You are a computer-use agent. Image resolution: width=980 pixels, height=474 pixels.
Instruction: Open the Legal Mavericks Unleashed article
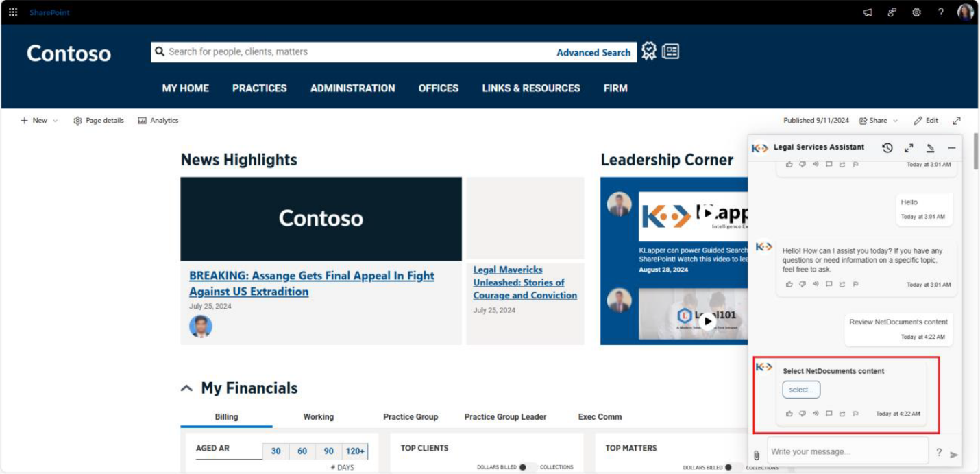(525, 283)
